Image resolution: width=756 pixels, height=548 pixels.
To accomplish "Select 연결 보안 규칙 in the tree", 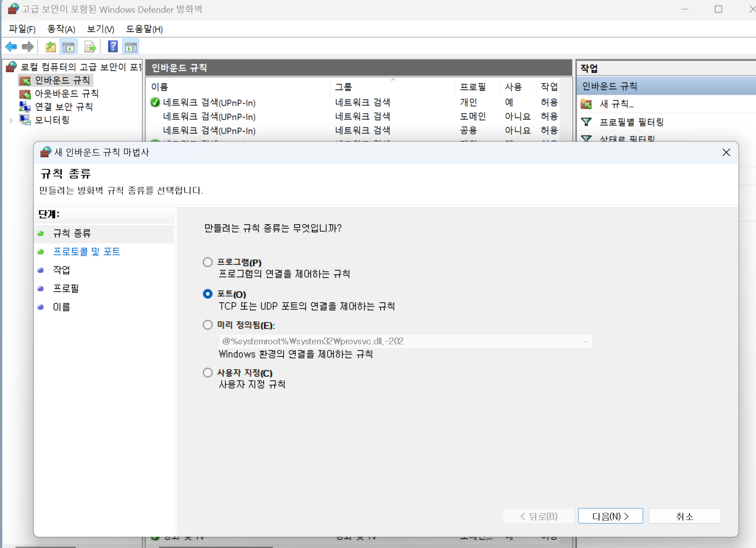I will [x=64, y=106].
